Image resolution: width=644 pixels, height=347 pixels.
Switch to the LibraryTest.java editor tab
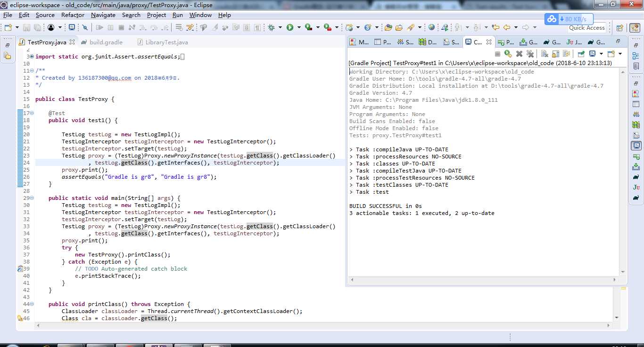pos(166,42)
